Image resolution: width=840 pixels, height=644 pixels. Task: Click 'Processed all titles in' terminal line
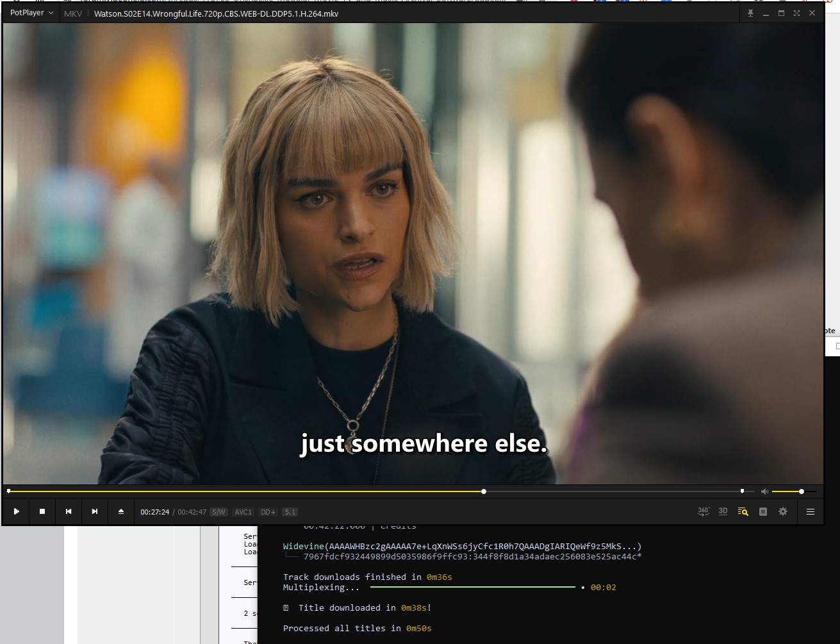[358, 629]
